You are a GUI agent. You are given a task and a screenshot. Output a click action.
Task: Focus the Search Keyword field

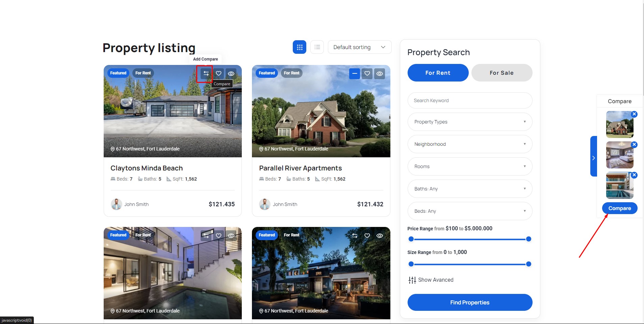coord(470,100)
